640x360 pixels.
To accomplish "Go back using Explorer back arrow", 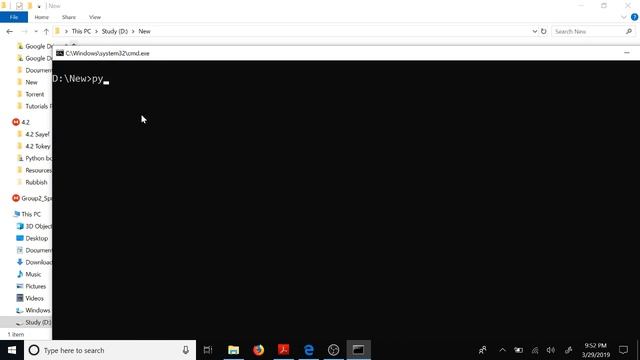I will click(x=10, y=31).
